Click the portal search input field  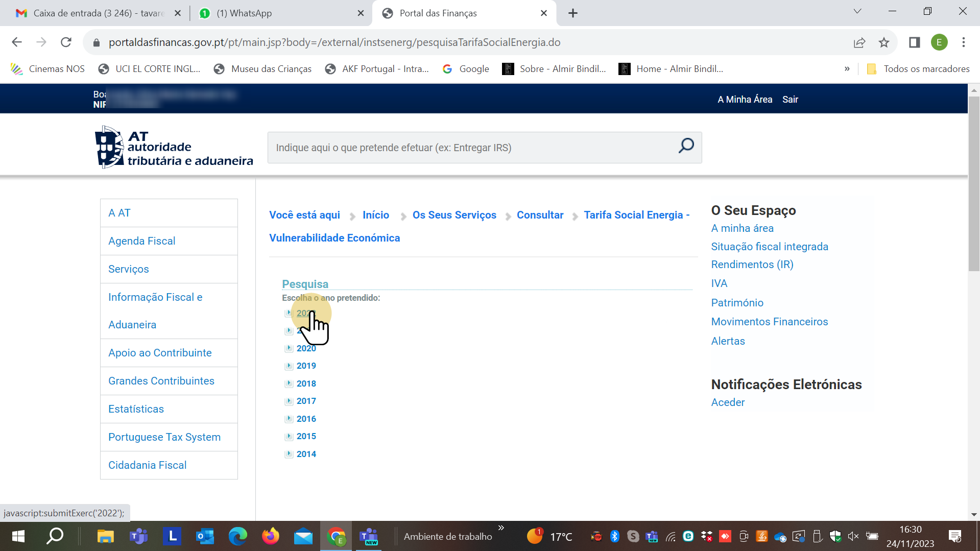pos(470,148)
